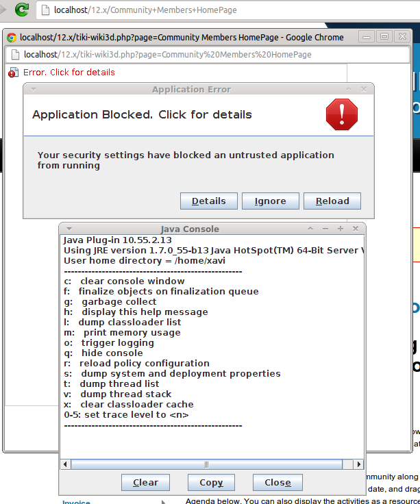Click the 'dump thread list' console line
420x504 pixels.
pyautogui.click(x=111, y=383)
